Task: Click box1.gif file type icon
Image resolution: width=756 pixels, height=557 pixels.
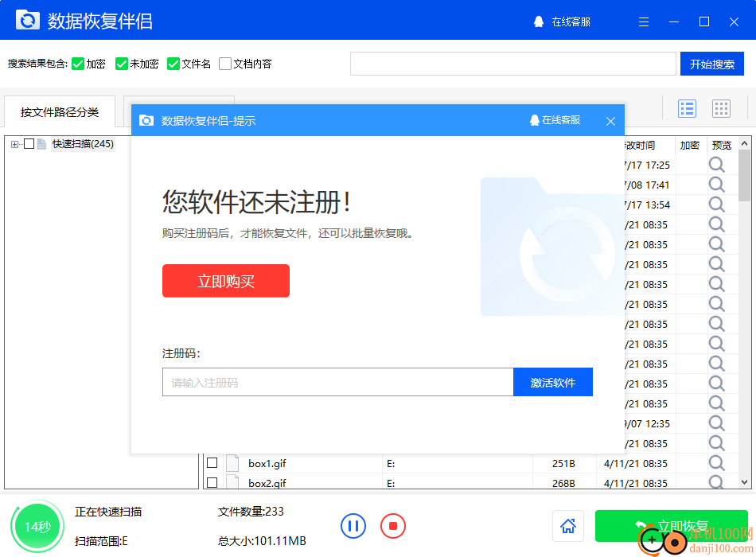Action: tap(233, 463)
